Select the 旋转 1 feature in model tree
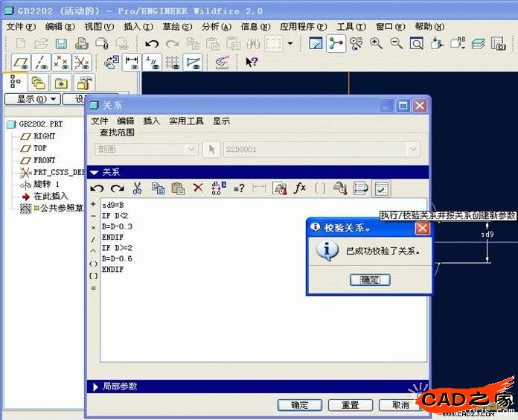This screenshot has height=420, width=518. pyautogui.click(x=46, y=183)
